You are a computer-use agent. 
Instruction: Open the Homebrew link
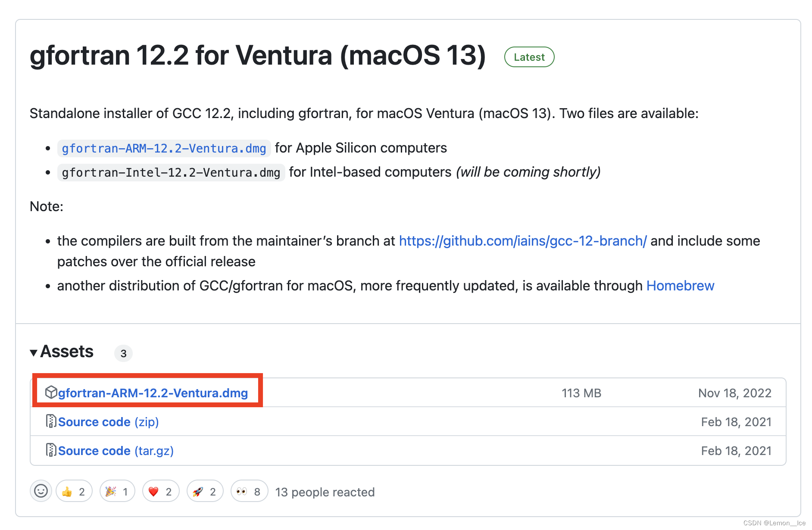[x=679, y=285]
